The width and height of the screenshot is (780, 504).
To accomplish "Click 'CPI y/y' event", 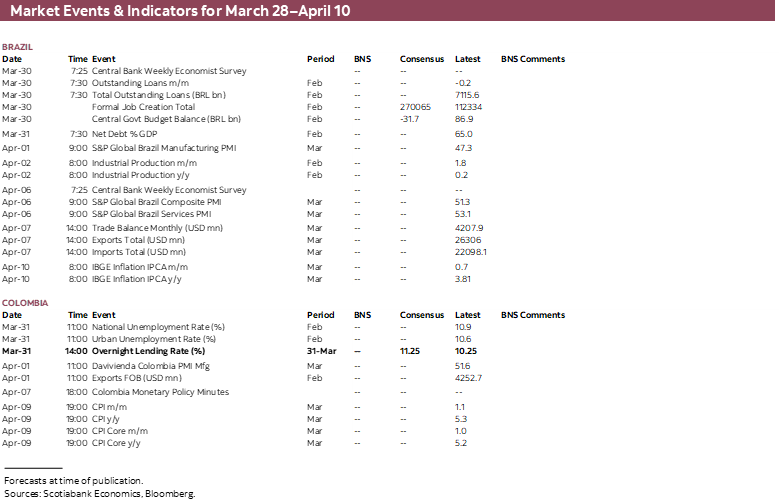I will click(106, 418).
